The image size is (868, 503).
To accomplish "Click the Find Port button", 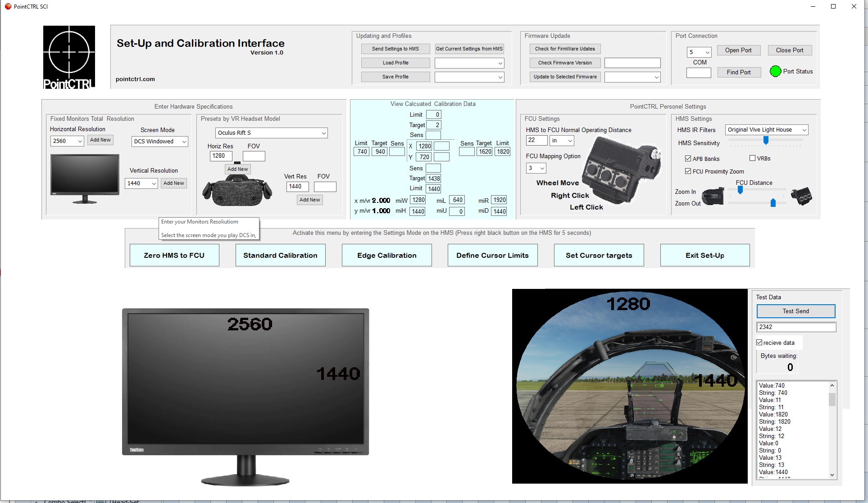I will (x=739, y=72).
